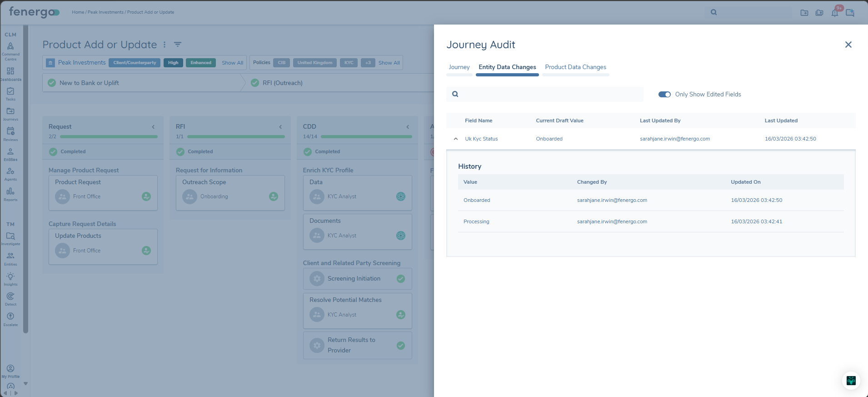Screen dimensions: 868x397
Task: Open My Profile in the sidebar
Action: (x=10, y=371)
